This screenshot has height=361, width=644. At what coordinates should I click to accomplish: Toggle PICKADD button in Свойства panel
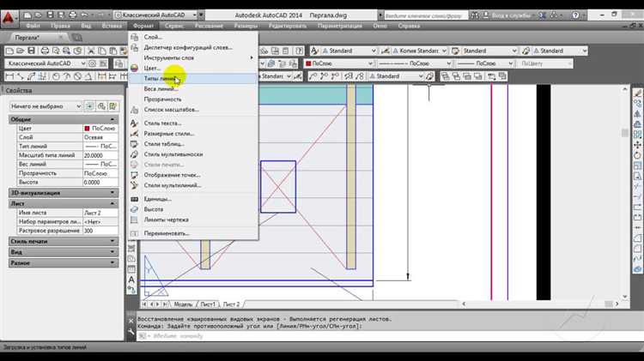(x=89, y=105)
